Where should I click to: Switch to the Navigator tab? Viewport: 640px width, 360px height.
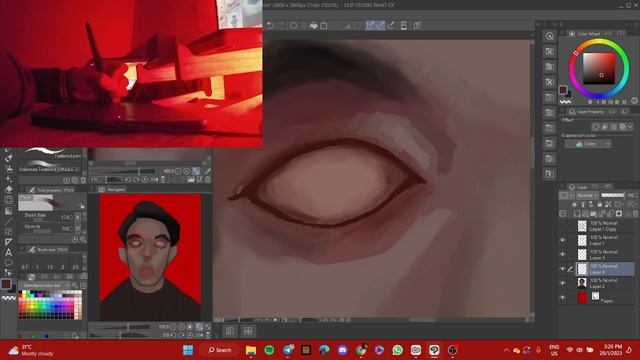tap(113, 189)
